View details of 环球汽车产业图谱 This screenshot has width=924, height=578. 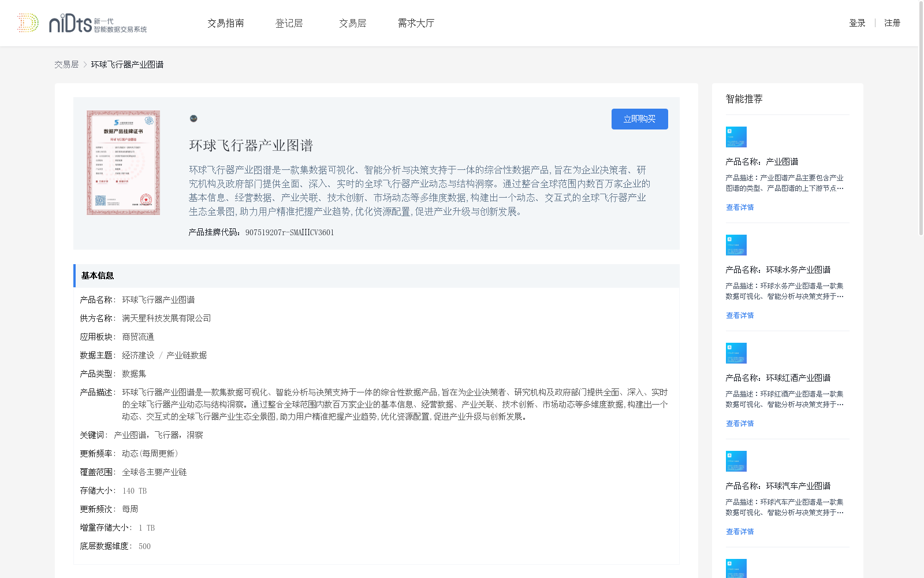coord(740,532)
